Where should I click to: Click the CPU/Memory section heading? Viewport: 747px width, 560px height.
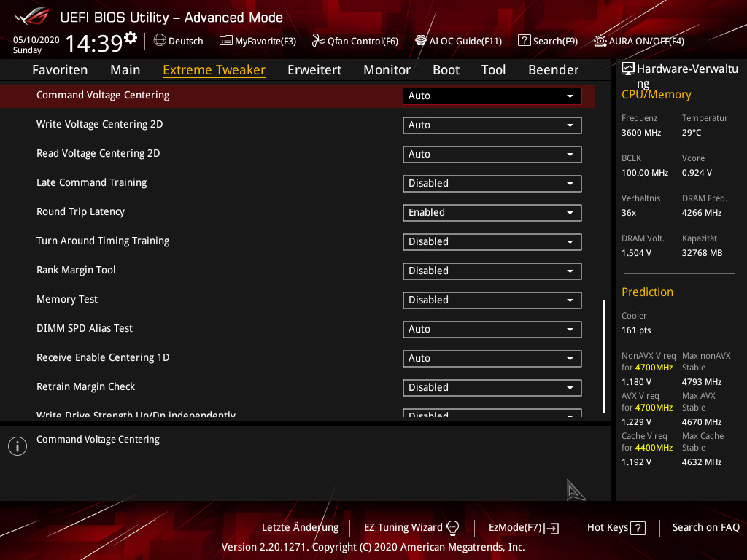point(657,95)
